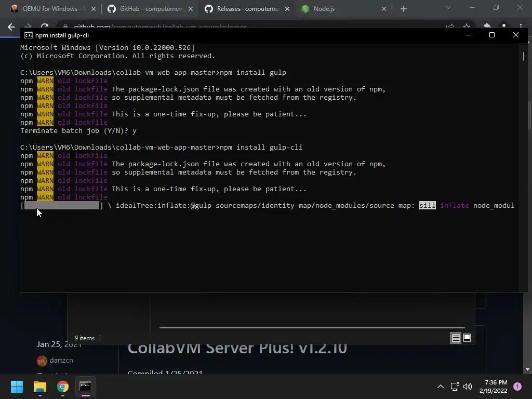Image resolution: width=532 pixels, height=399 pixels.
Task: Click the Jan 25, 2021 release date
Action: coord(59,345)
